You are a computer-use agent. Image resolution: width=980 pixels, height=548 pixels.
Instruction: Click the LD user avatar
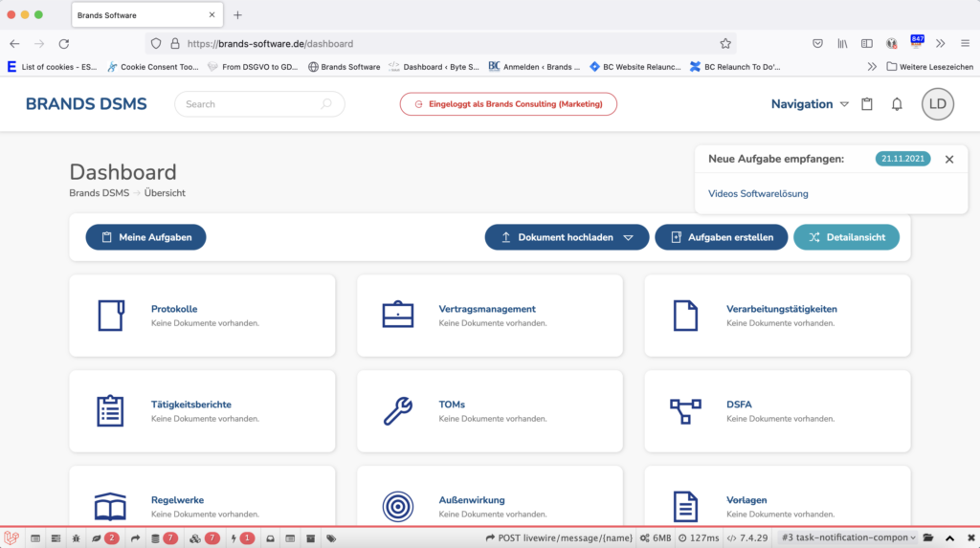coord(937,104)
